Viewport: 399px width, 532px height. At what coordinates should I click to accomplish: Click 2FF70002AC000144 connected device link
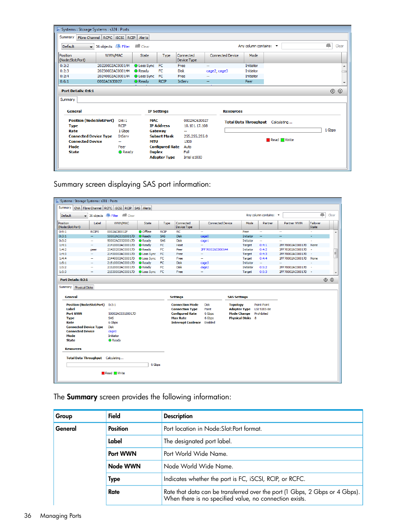pos(215,249)
